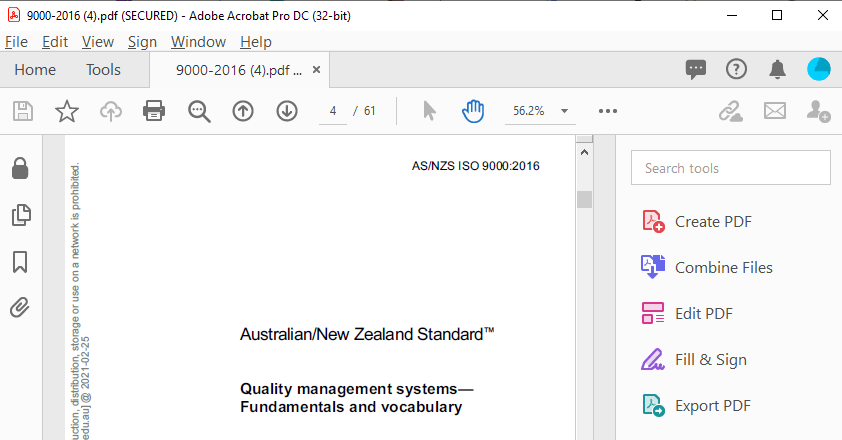Click the Export PDF label
Screen dimensions: 842x440
click(713, 406)
